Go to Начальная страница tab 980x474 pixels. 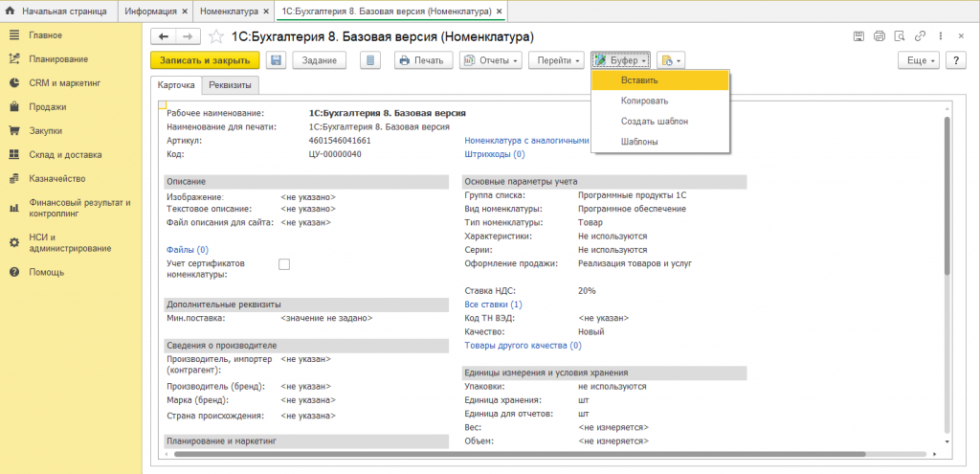pos(60,11)
